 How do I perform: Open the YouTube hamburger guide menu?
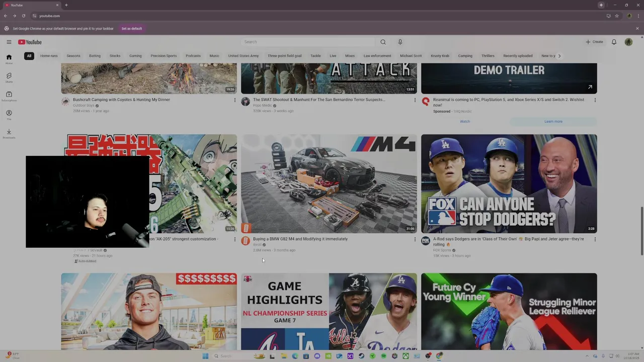(9, 42)
